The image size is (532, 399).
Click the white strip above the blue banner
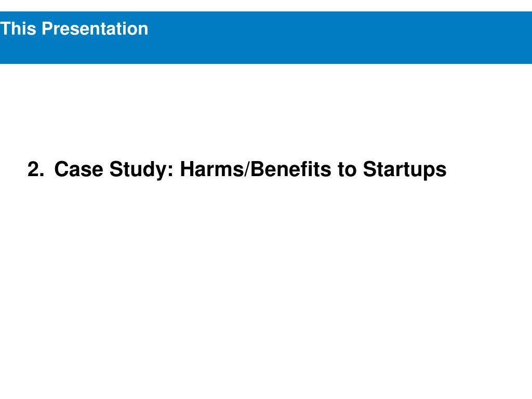pyautogui.click(x=266, y=5)
